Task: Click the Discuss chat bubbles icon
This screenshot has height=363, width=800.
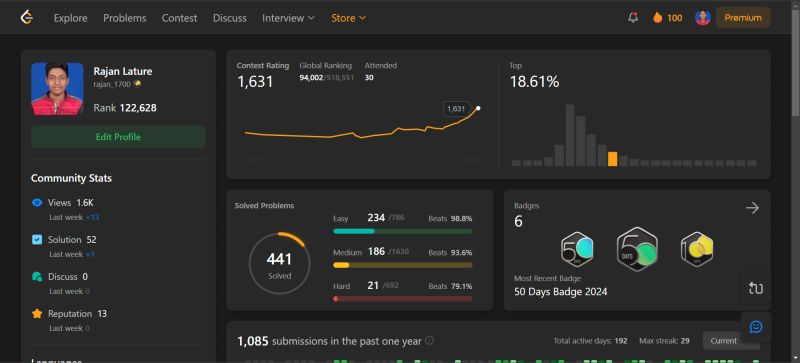Action: tap(37, 277)
